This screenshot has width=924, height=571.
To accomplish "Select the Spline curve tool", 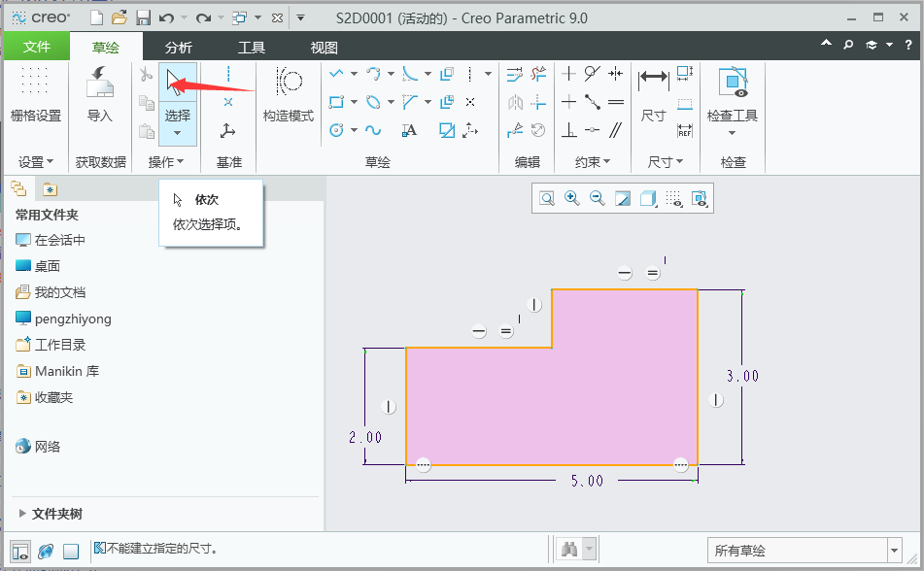I will coord(373,130).
